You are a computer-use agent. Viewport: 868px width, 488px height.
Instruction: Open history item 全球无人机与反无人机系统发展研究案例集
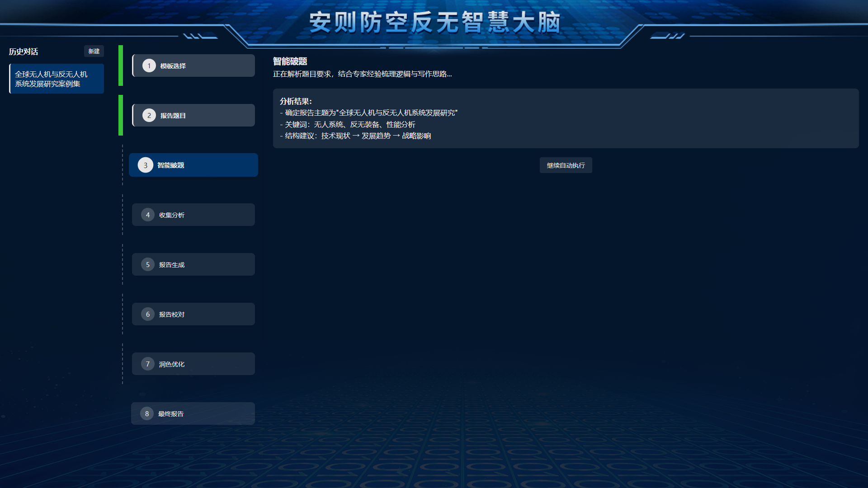57,79
